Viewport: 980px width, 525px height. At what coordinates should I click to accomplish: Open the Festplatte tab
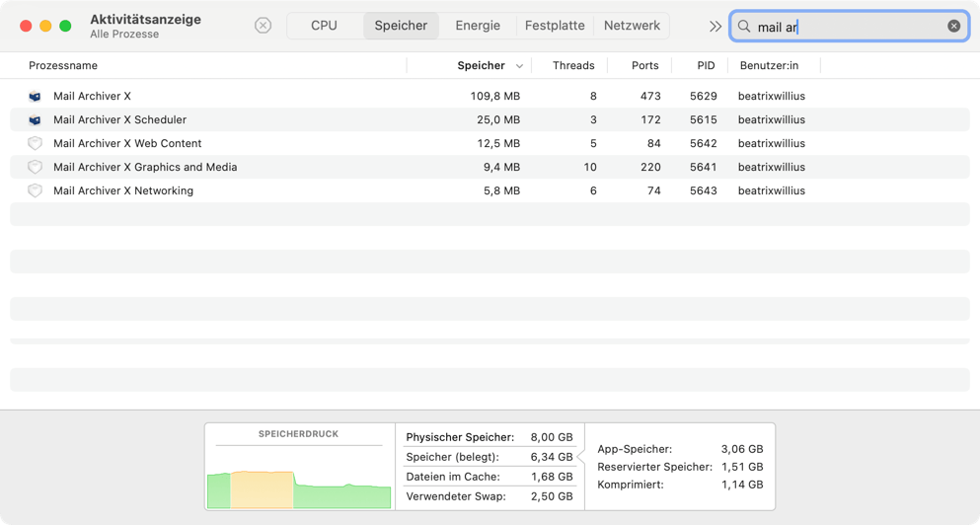[x=555, y=26]
